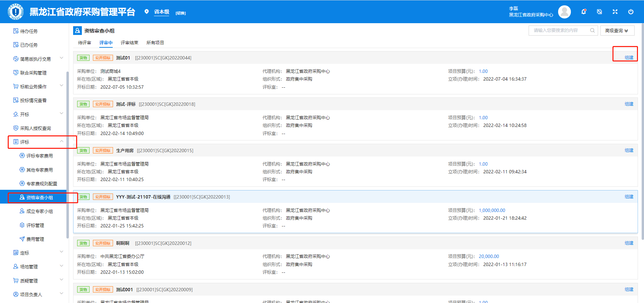The image size is (644, 303).
Task: Click the 简易版执行交易 sidebar icon
Action: [16, 59]
